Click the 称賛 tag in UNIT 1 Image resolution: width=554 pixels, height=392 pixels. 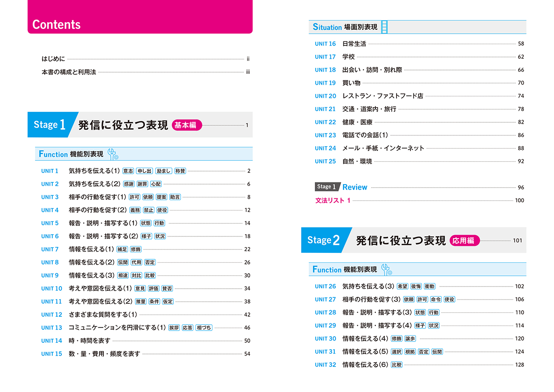(x=180, y=171)
